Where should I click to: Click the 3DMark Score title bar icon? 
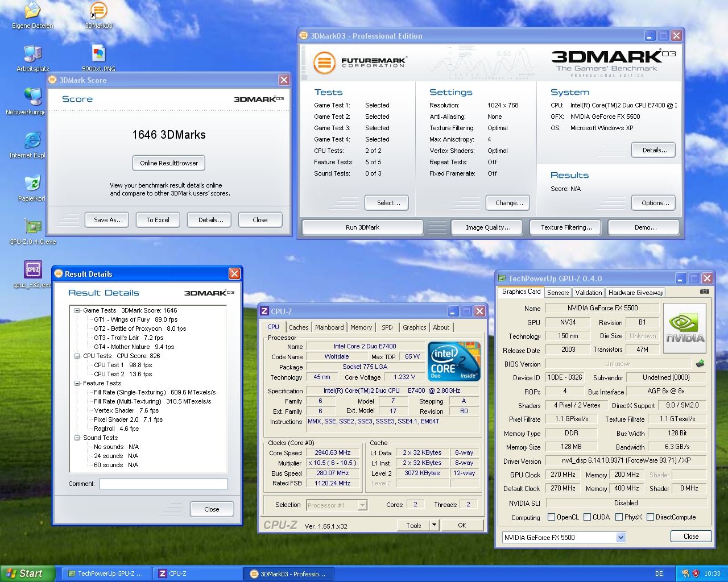[x=53, y=80]
